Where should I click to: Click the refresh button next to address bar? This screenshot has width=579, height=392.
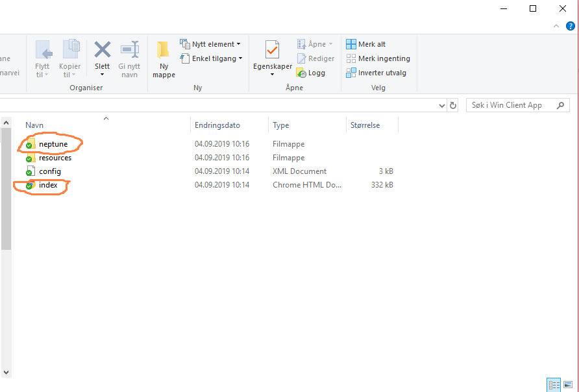(x=452, y=104)
